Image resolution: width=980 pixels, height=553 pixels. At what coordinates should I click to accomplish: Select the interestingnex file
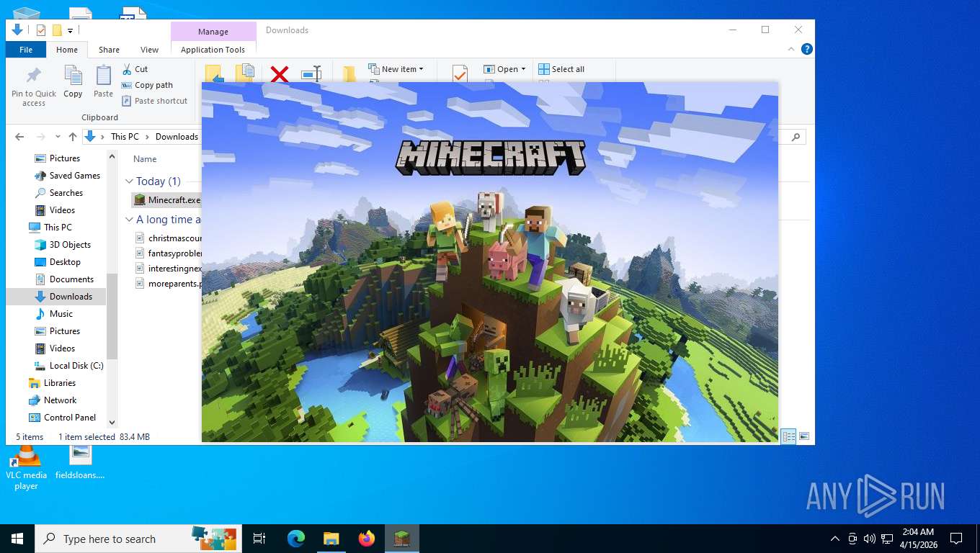(168, 268)
